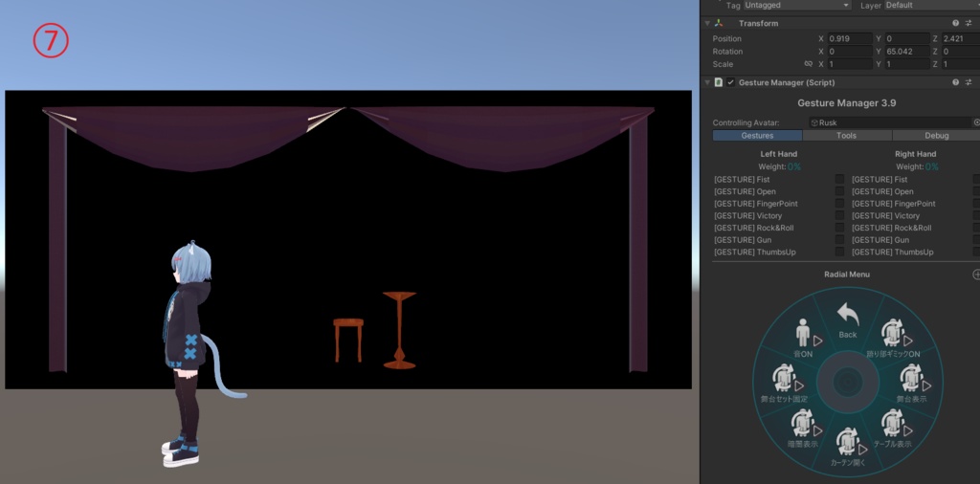Viewport: 980px width, 484px height.
Task: Click the Rotation Z field
Action: tap(960, 52)
